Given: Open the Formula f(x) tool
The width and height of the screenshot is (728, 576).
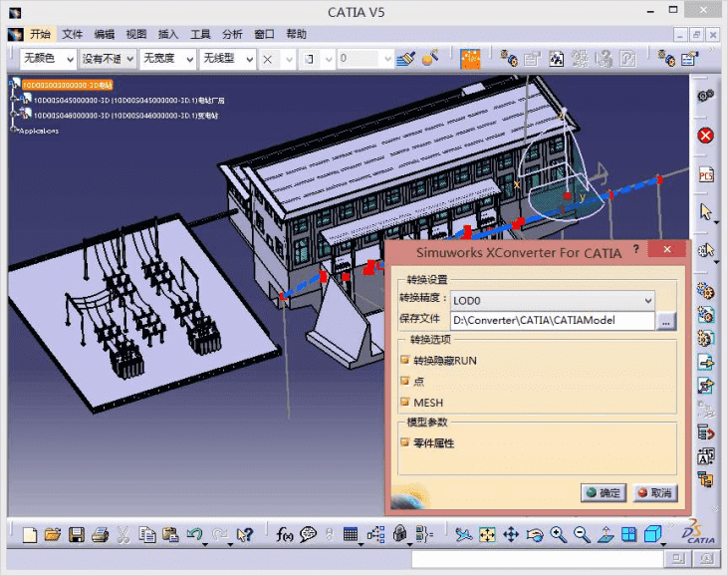Looking at the screenshot, I should [x=284, y=535].
